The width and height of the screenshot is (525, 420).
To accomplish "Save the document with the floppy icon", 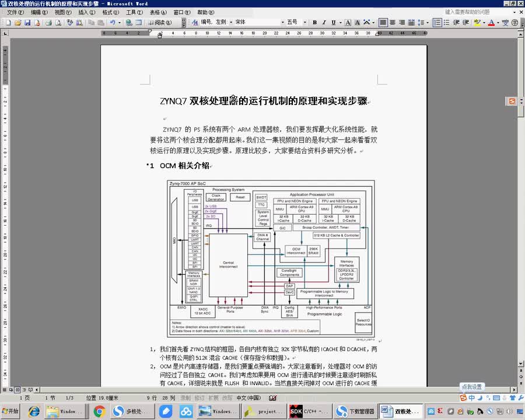I will click(27, 22).
